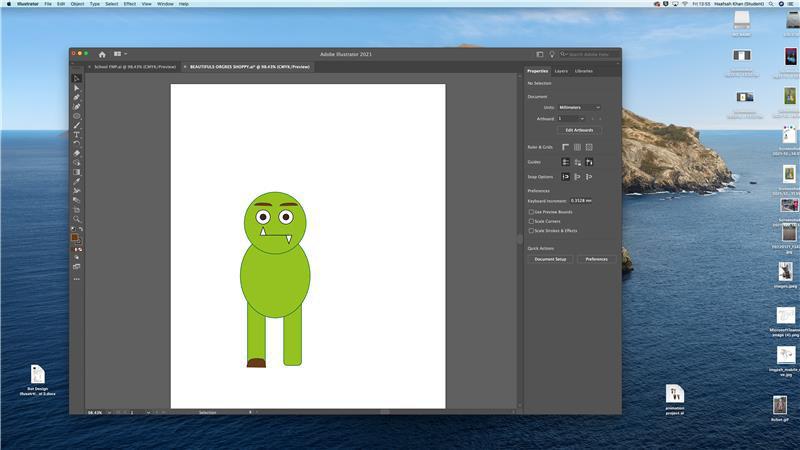Image resolution: width=800 pixels, height=450 pixels.
Task: Open the Units Millimeters dropdown
Action: tap(579, 107)
